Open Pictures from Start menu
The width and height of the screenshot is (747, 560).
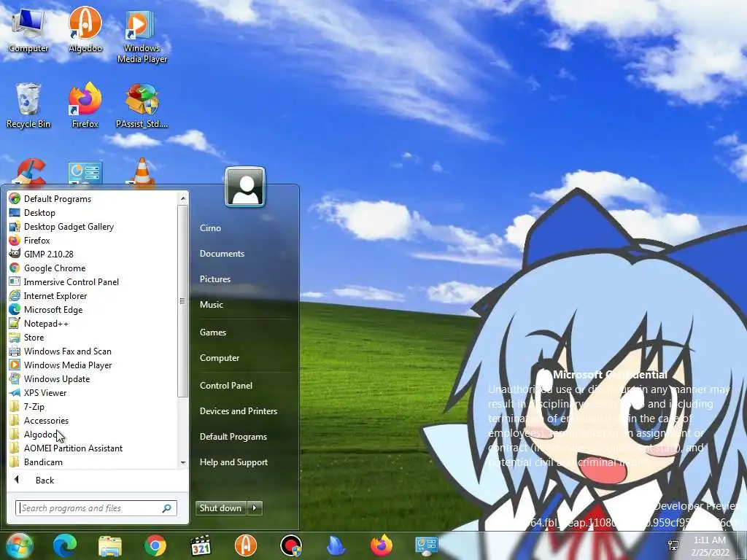point(215,279)
